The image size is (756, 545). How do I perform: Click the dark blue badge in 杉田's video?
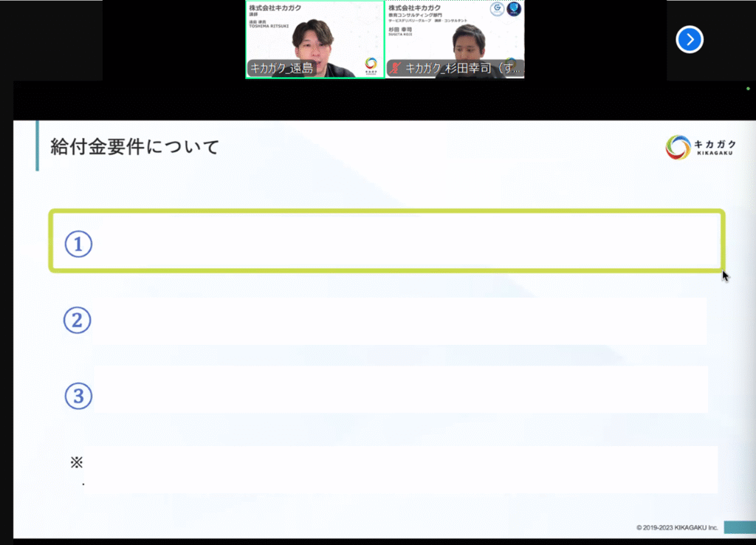click(514, 10)
